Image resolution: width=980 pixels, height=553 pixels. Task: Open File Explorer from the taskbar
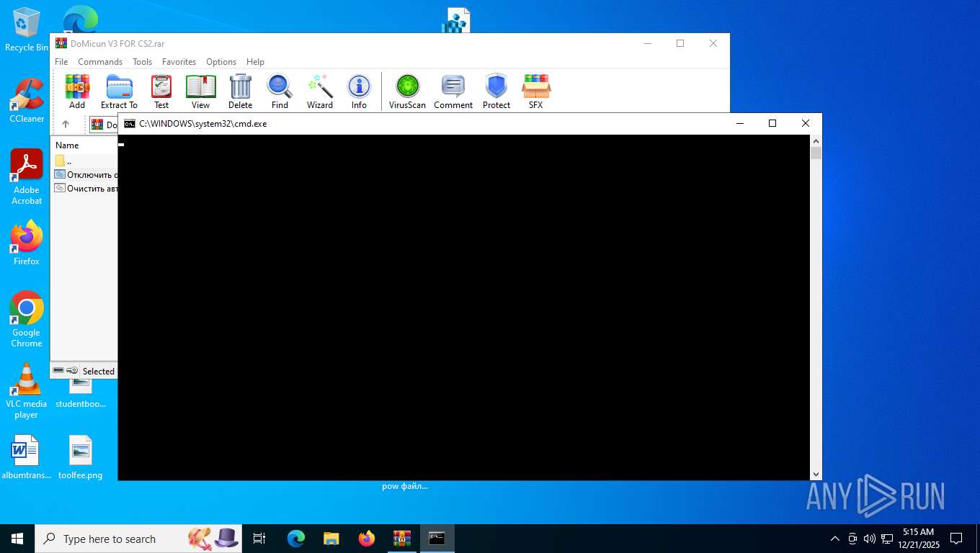[x=331, y=539]
